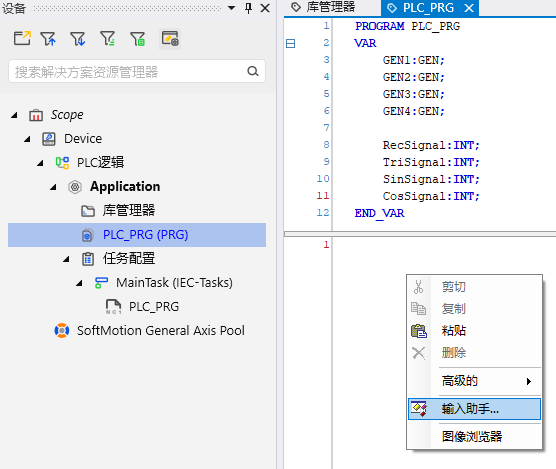
Task: Collapse the Application tree node arrow
Action: click(53, 187)
